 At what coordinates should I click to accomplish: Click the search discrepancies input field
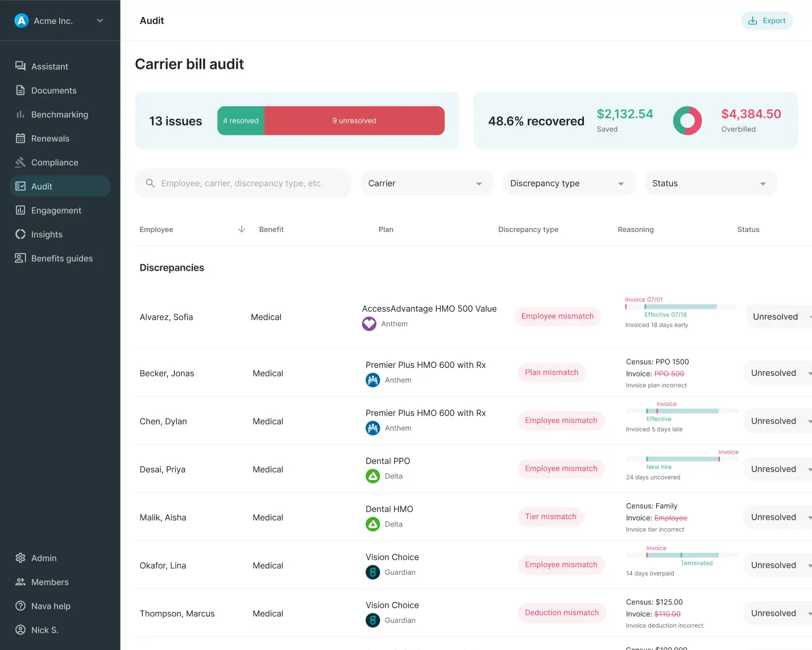pyautogui.click(x=243, y=183)
